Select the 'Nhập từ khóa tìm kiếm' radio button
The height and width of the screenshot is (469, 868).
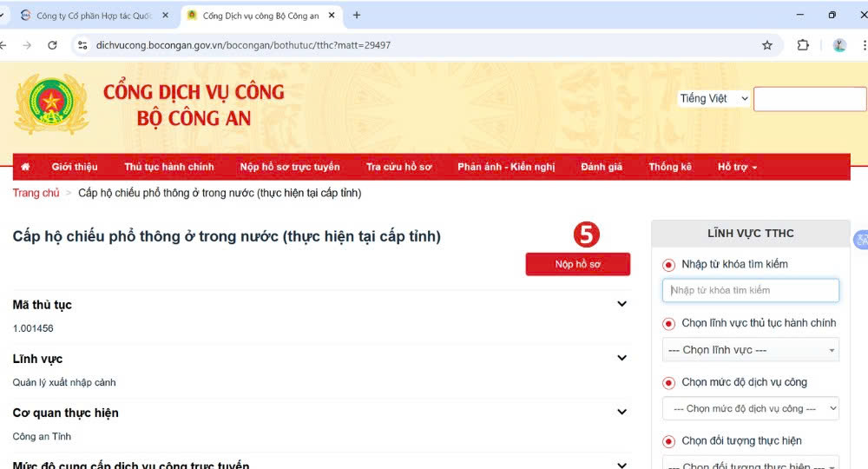pos(668,265)
